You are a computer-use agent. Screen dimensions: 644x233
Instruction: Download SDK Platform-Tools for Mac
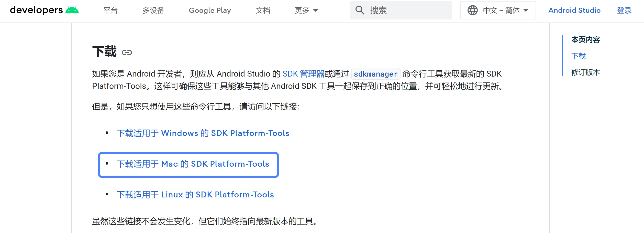pos(193,164)
